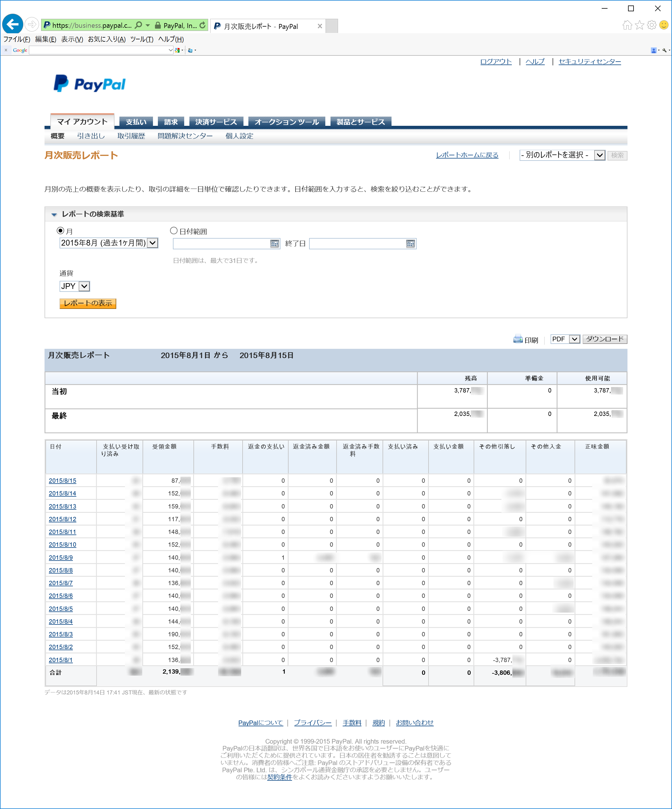
Task: Select the 日付範囲 radio button
Action: click(174, 231)
